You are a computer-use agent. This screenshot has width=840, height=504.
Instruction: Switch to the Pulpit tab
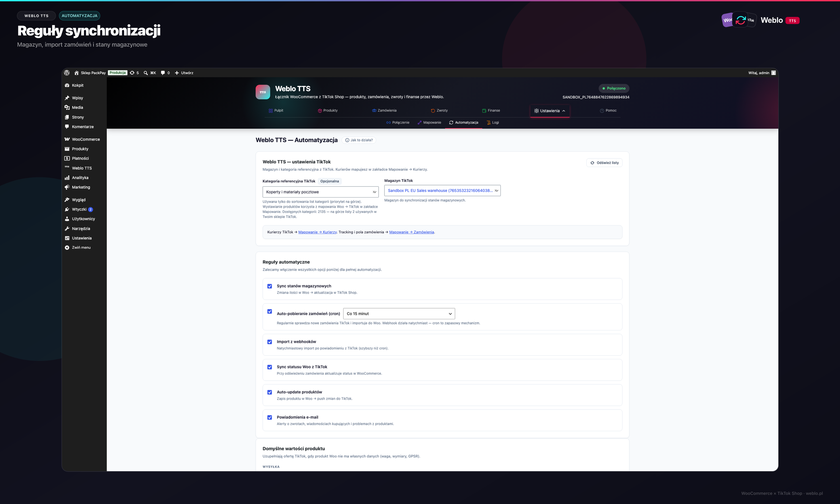[276, 110]
